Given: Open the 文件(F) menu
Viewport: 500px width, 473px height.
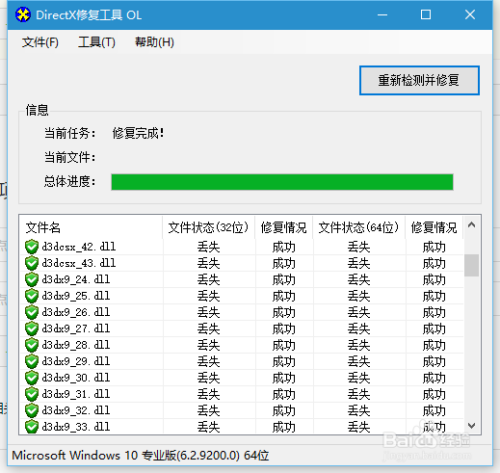Looking at the screenshot, I should [x=40, y=42].
